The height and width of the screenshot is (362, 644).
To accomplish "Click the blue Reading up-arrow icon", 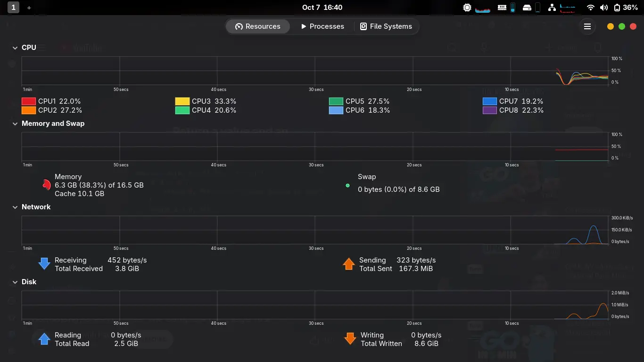I will pos(44,339).
